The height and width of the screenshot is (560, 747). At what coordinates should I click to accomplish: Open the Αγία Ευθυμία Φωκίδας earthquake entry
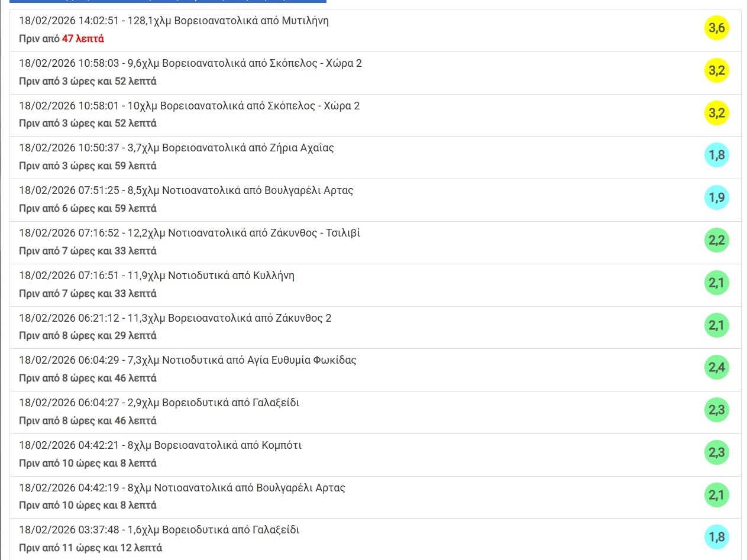[187, 361]
